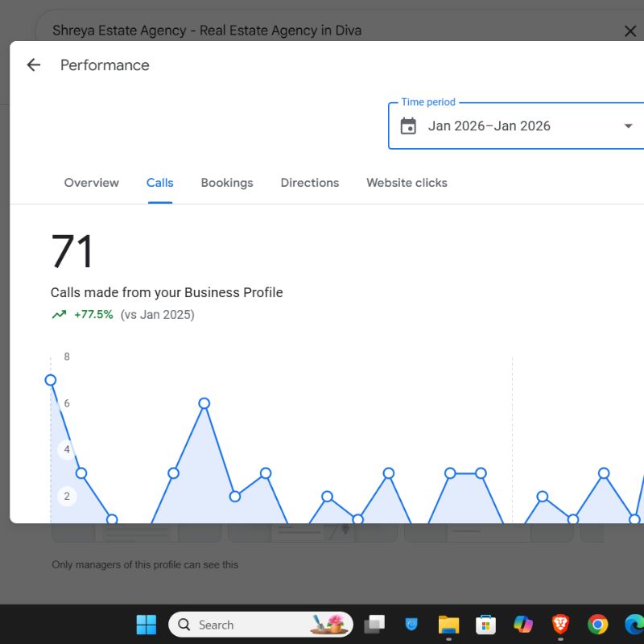Open the Windows Start menu
This screenshot has width=644, height=644.
[147, 625]
